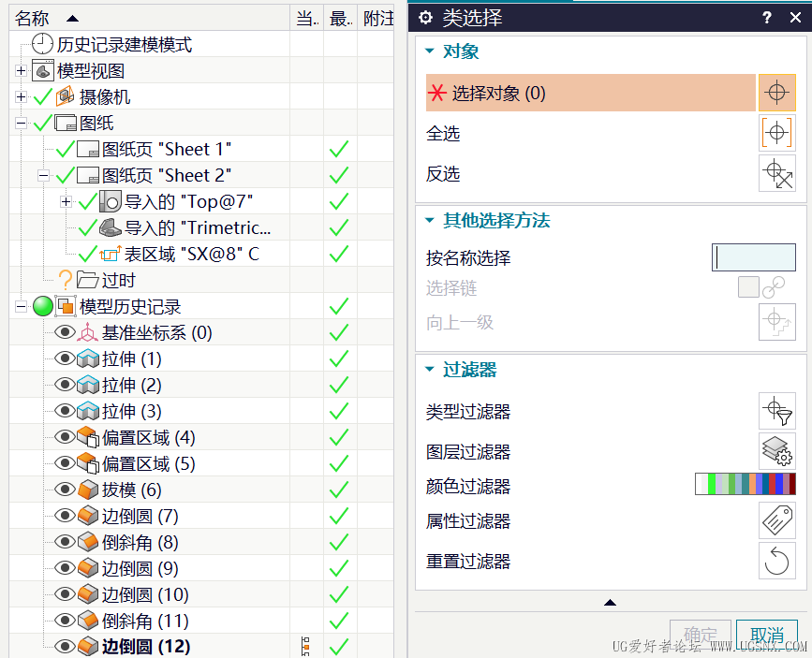Click the help question mark in 类选择 title bar
Viewport: 812px width, 658px height.
pyautogui.click(x=767, y=18)
